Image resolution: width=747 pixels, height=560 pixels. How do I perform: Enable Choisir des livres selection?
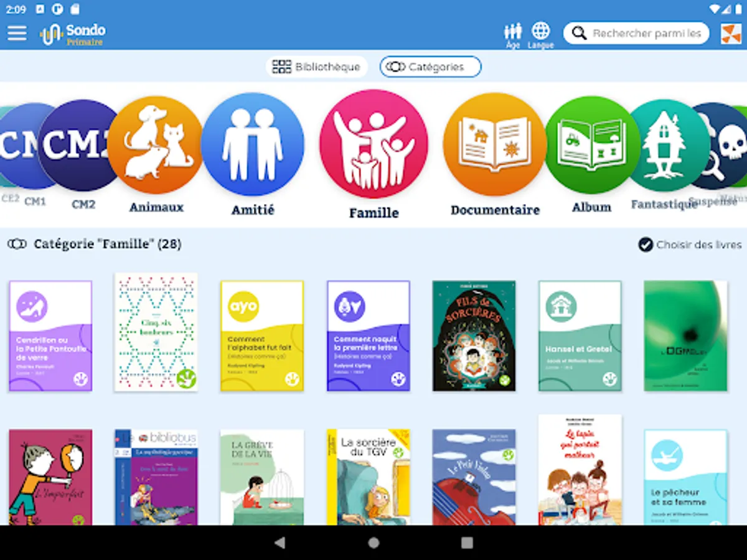coord(690,245)
